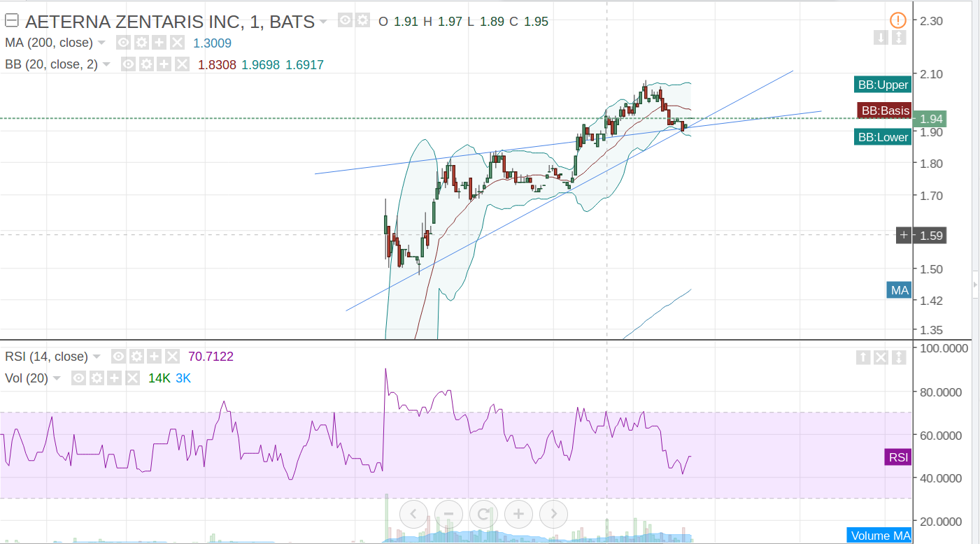Image resolution: width=980 pixels, height=544 pixels.
Task: Expand the BB (20, close, 2) dropdown arrow
Action: click(106, 64)
